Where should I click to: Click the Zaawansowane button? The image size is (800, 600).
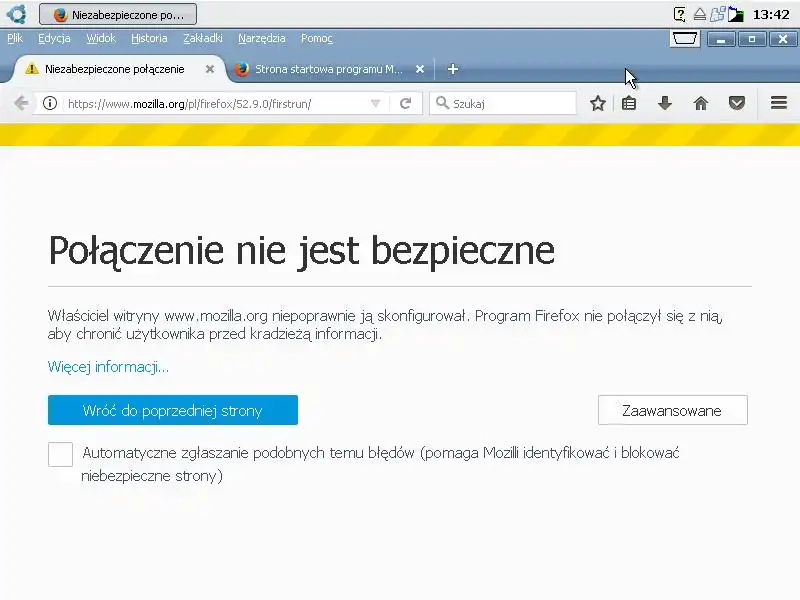coord(672,410)
